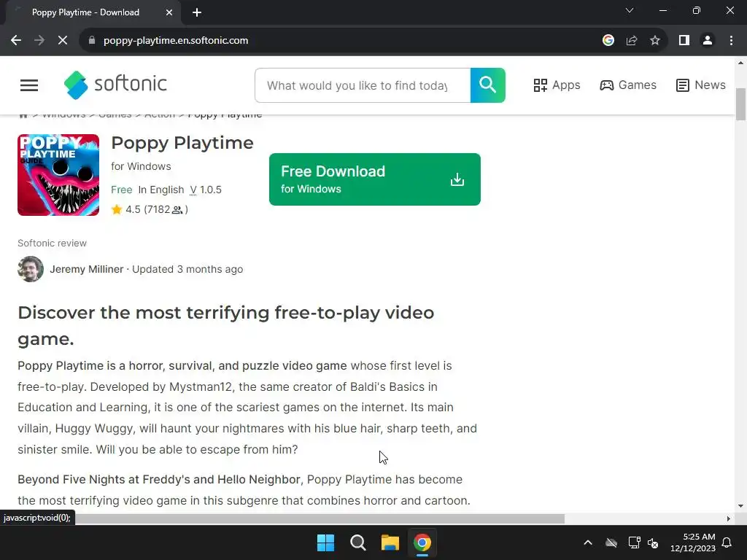This screenshot has width=747, height=560.
Task: Click the 'Softonic review' label
Action: coord(52,244)
